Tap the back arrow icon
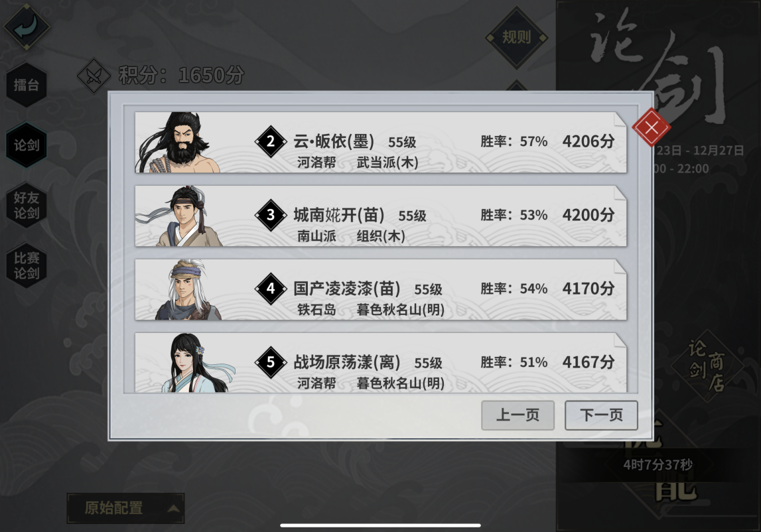761x532 pixels. (27, 27)
